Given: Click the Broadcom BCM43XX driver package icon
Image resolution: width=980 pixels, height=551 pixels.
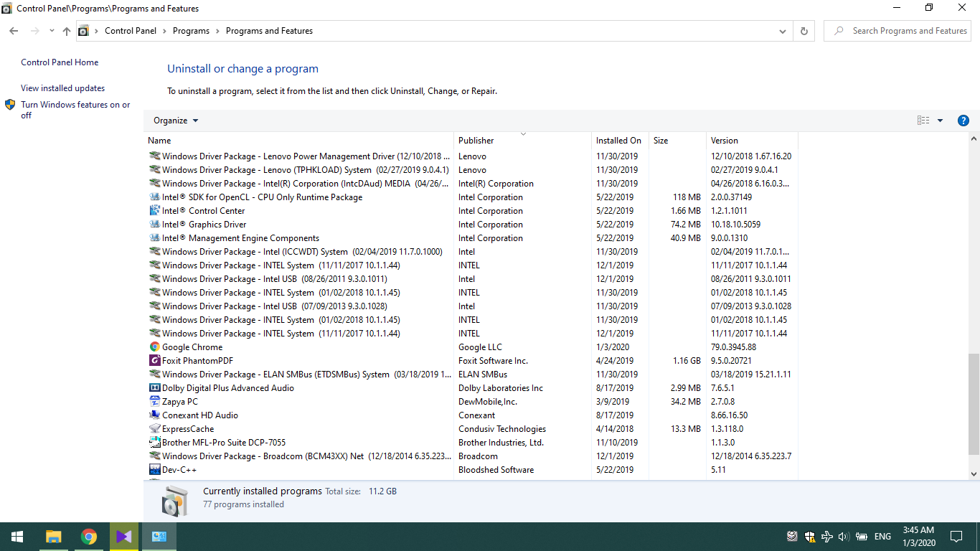Looking at the screenshot, I should (154, 456).
